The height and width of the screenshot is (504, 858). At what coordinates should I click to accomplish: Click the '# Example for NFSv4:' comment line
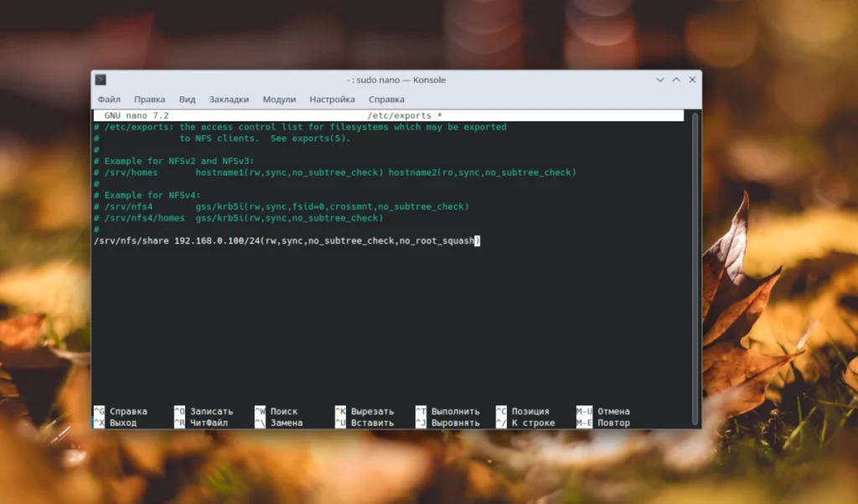tap(147, 195)
